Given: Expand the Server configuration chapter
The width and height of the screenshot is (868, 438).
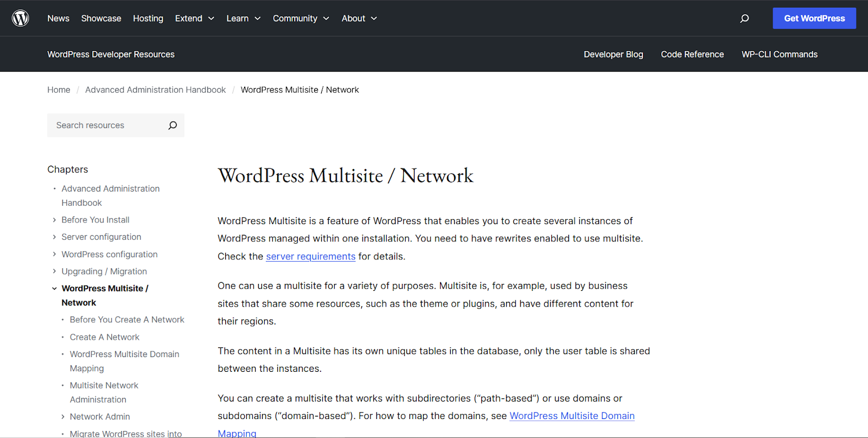Looking at the screenshot, I should (54, 237).
